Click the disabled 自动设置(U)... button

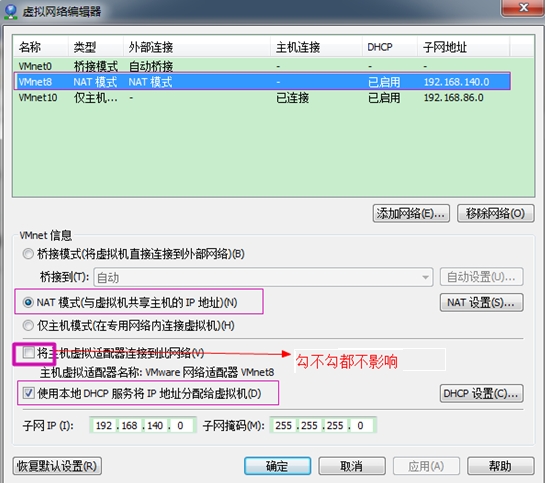(481, 277)
